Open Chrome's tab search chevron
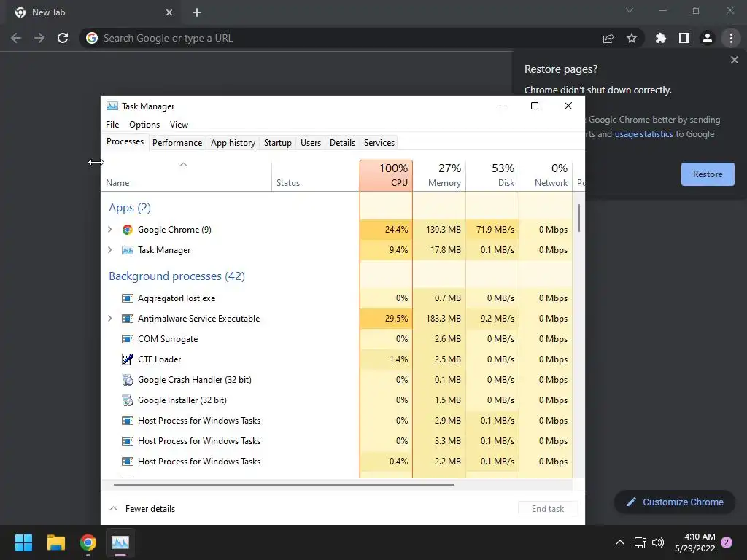Image resolution: width=747 pixels, height=560 pixels. (630, 10)
